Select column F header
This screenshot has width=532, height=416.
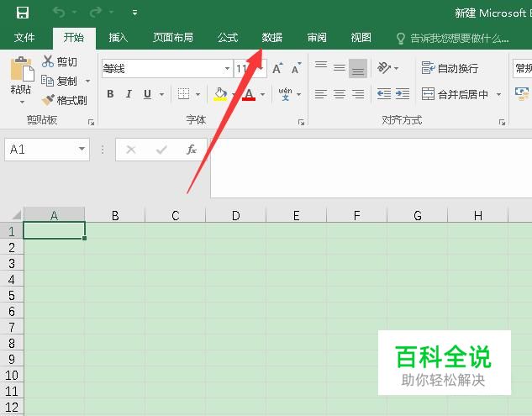click(x=357, y=215)
